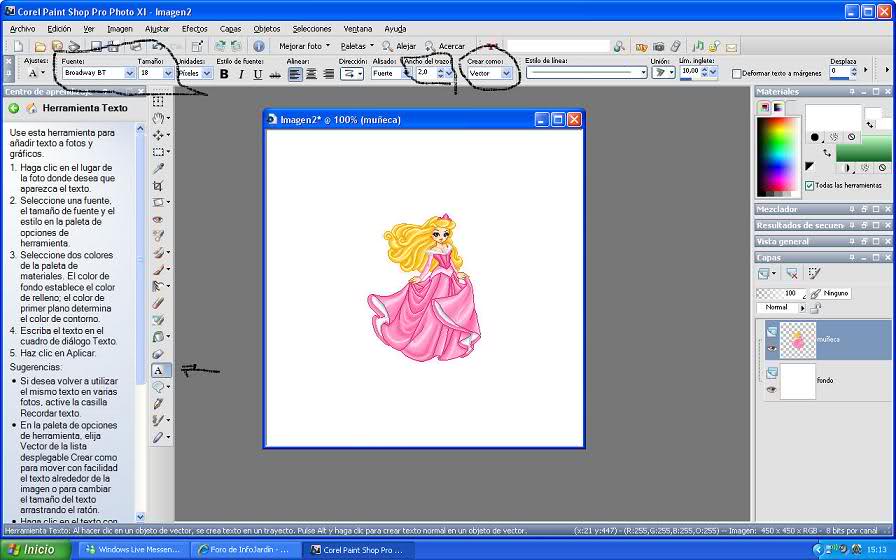Go to Learning Center home icon
Screen dimensions: 896x560
[x=31, y=108]
